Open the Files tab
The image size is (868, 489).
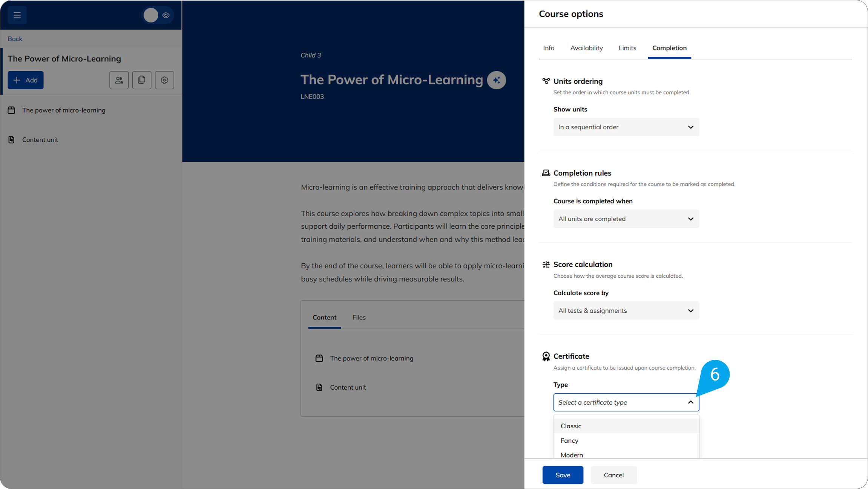pyautogui.click(x=359, y=317)
